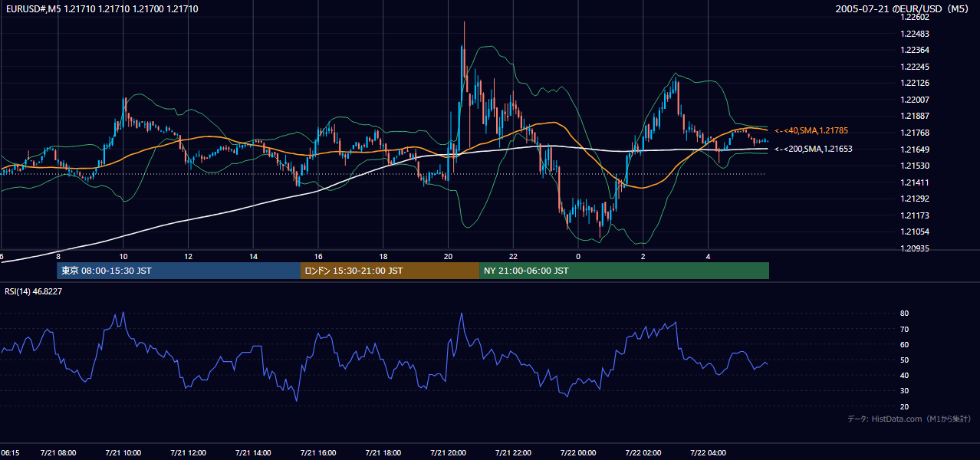Click bottom time label 7/21 22:00

click(x=515, y=452)
